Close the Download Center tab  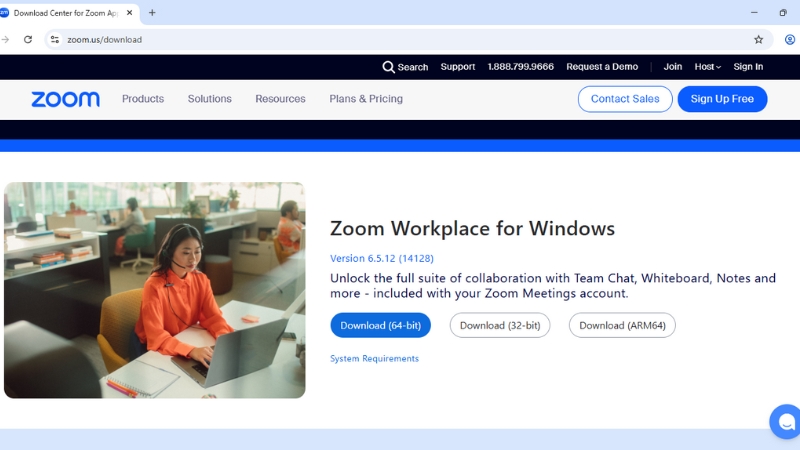(x=130, y=13)
